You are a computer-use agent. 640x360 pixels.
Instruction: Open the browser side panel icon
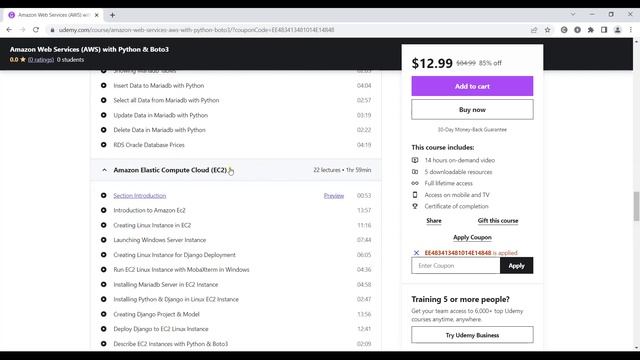pyautogui.click(x=604, y=30)
